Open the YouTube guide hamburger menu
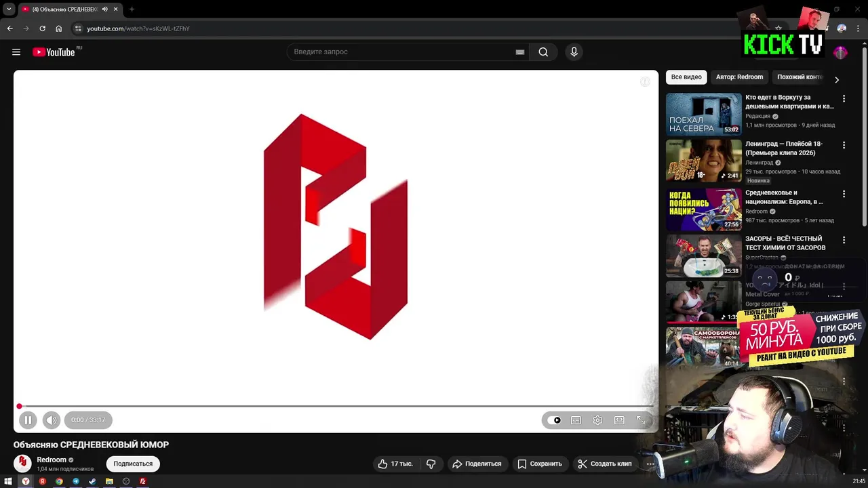Viewport: 868px width, 488px height. pyautogui.click(x=16, y=52)
